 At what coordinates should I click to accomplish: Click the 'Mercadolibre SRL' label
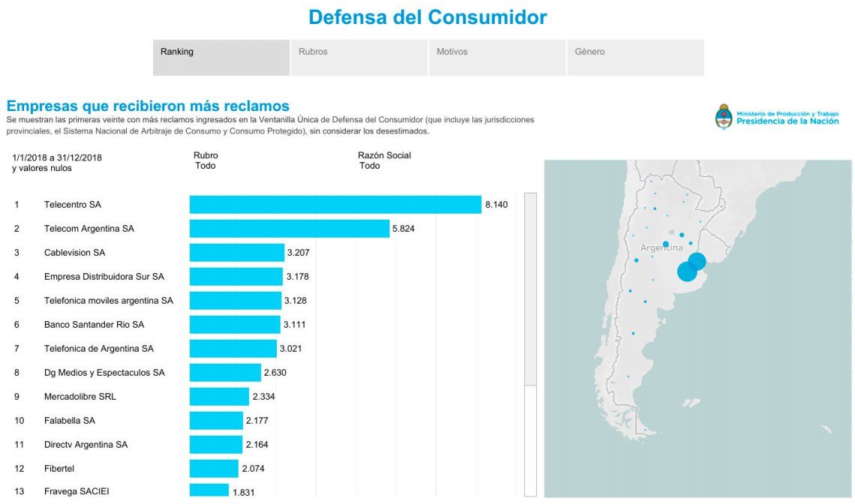[x=80, y=397]
